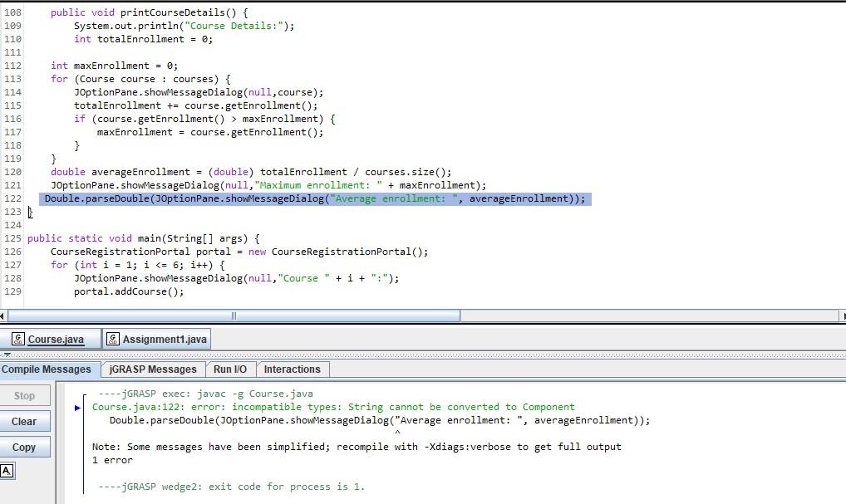Viewport: 846px width, 504px height.
Task: Click the highlighted line 122 in the editor
Action: (316, 198)
